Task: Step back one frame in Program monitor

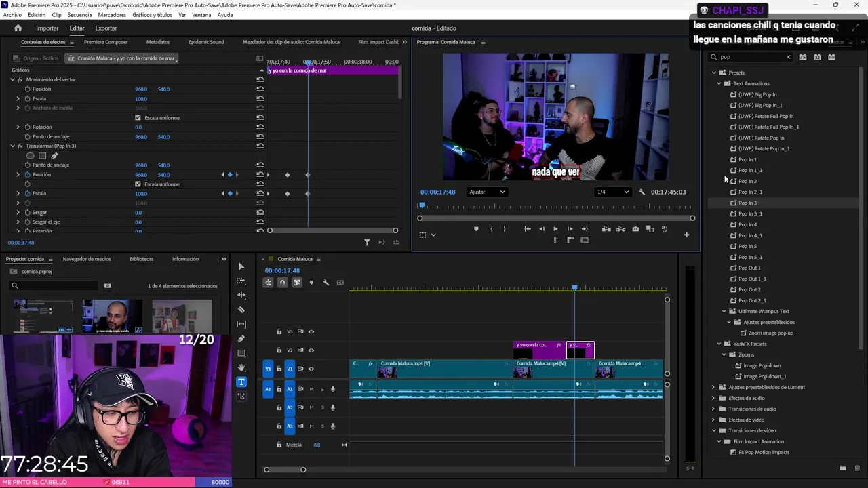Action: point(541,229)
